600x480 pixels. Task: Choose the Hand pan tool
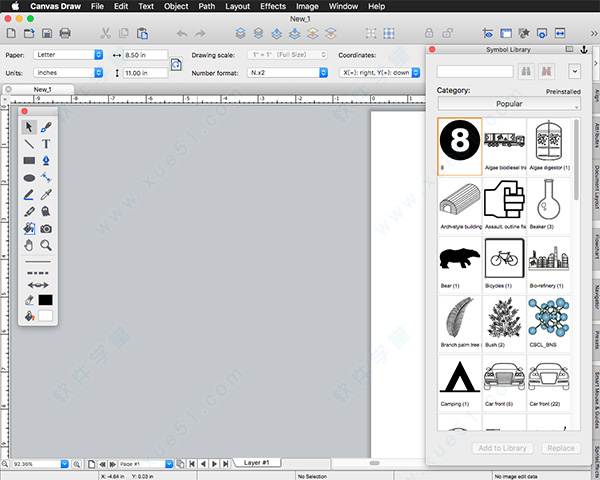29,245
